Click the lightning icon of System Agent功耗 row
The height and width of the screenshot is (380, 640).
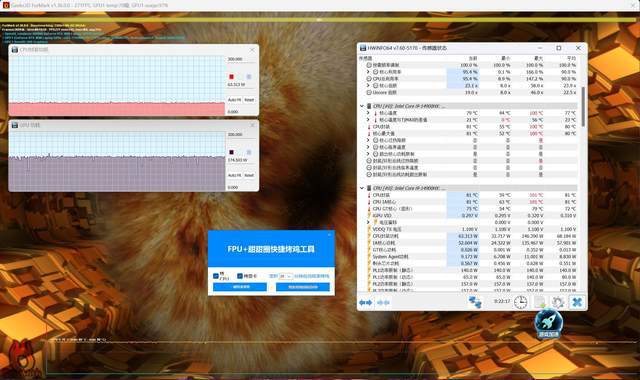(x=369, y=257)
